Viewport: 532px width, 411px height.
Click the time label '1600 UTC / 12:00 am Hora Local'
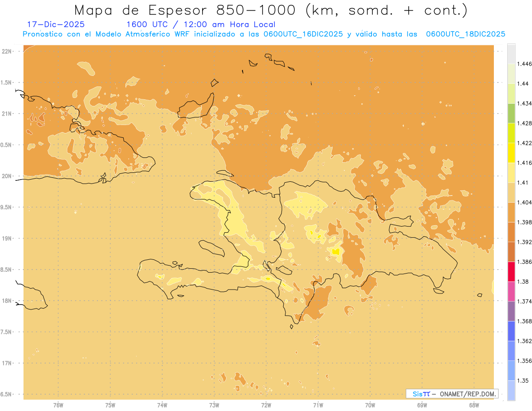201,24
